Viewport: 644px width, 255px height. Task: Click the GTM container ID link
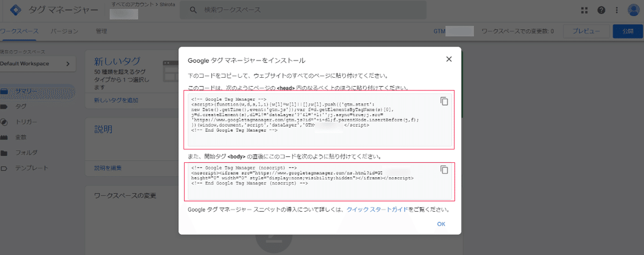pyautogui.click(x=453, y=32)
